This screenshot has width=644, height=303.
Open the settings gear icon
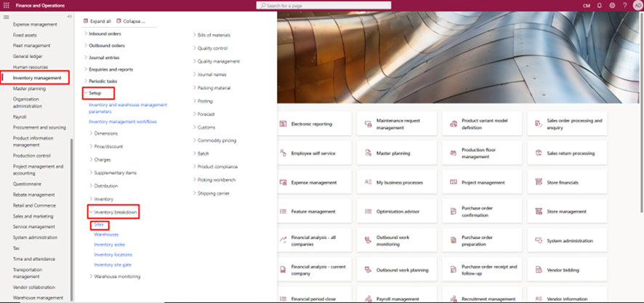612,5
